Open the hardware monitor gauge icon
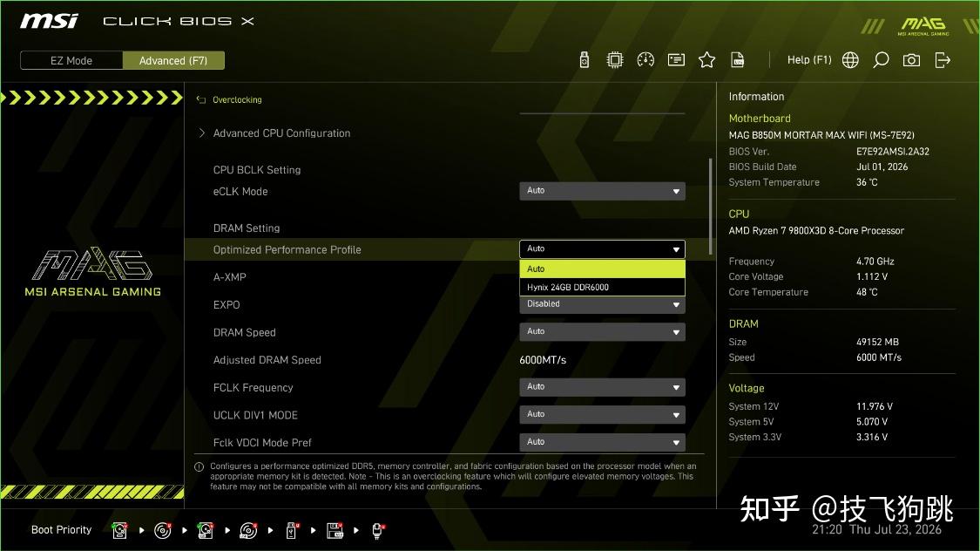980x551 pixels. coord(645,60)
